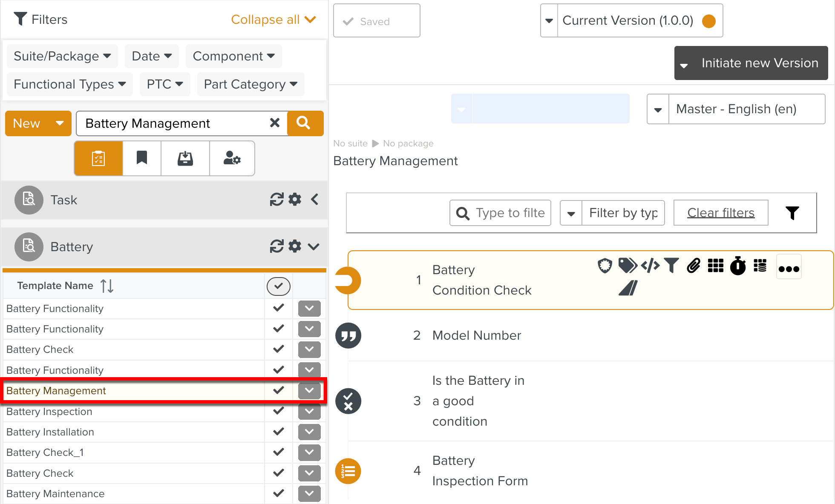This screenshot has height=504, width=835.
Task: Switch to the bookmark tab
Action: pos(142,158)
